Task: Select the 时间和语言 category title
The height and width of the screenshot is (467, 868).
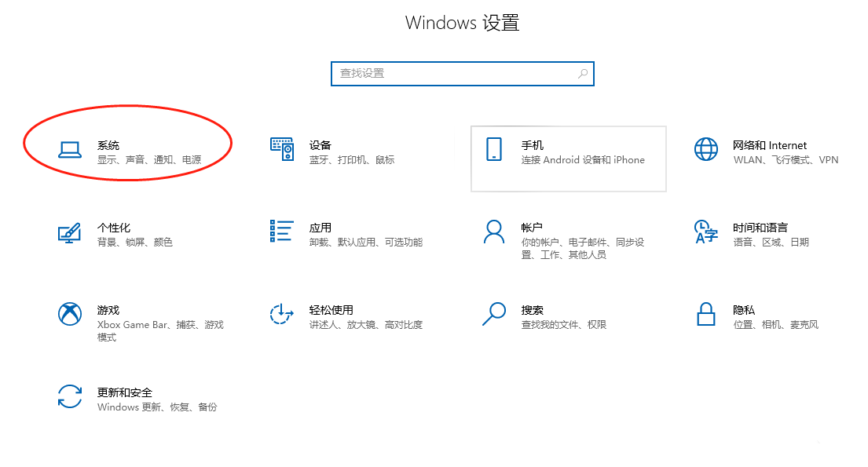Action: (760, 228)
